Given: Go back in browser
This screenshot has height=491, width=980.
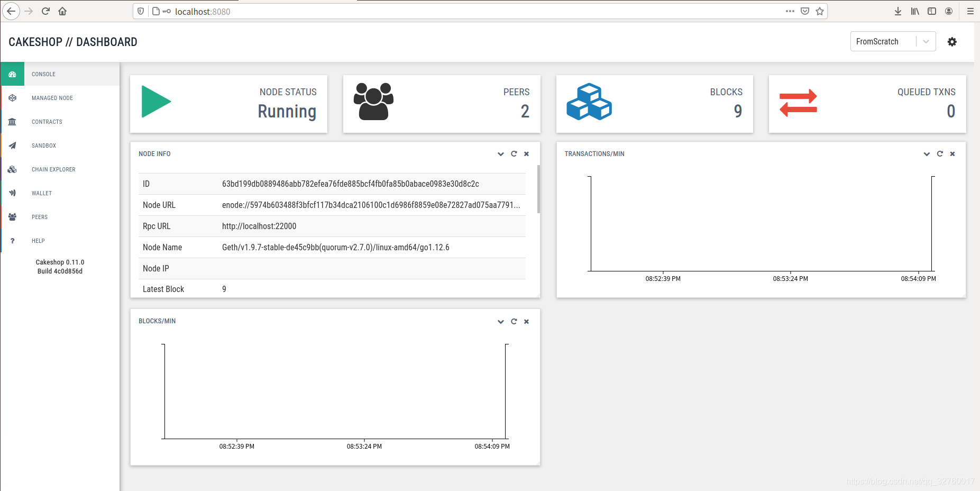Looking at the screenshot, I should (11, 11).
